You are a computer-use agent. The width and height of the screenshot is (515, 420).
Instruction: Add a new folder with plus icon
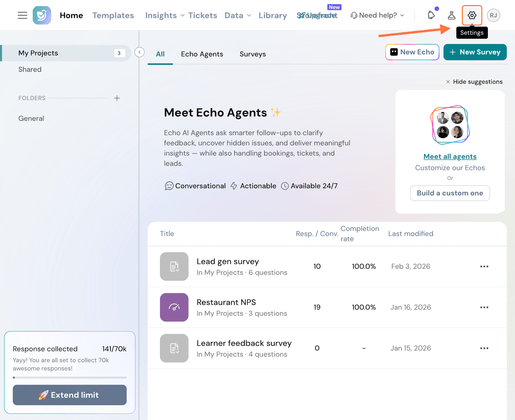117,98
